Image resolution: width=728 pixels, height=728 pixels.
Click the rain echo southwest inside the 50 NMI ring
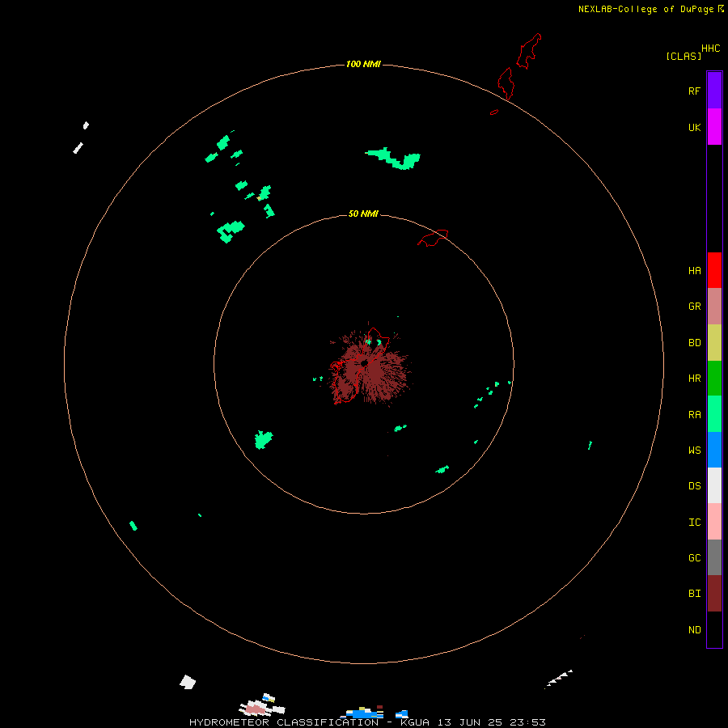[x=263, y=439]
